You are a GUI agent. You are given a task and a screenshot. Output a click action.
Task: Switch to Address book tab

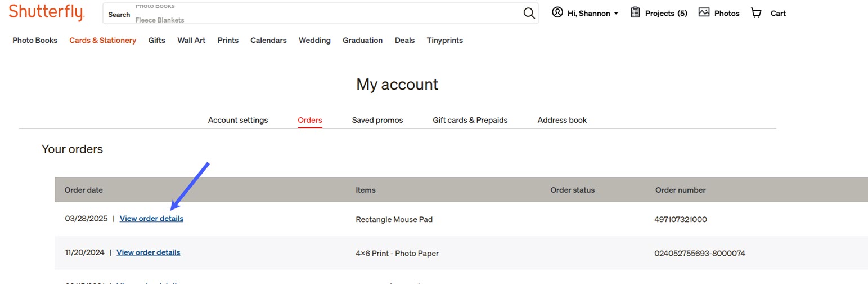coord(562,120)
